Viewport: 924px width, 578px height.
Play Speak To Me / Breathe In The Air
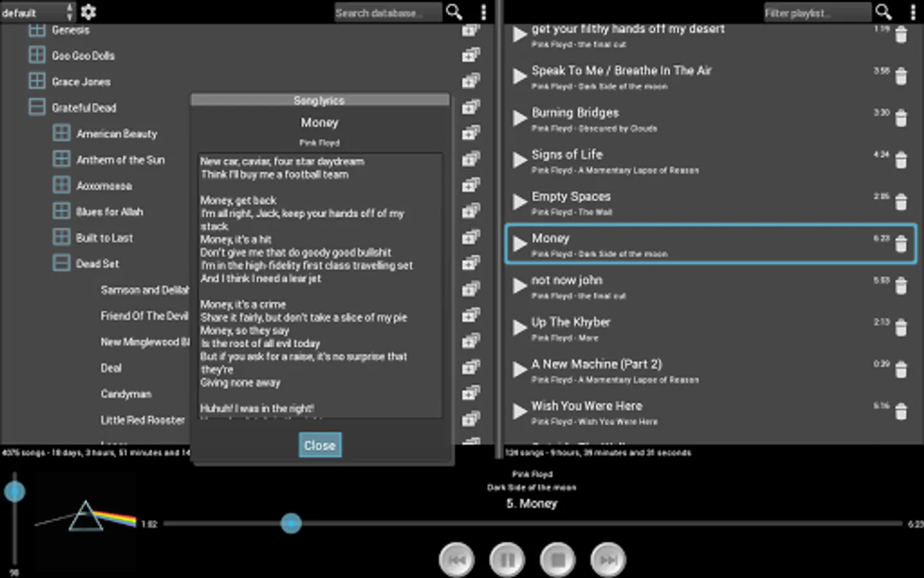519,76
